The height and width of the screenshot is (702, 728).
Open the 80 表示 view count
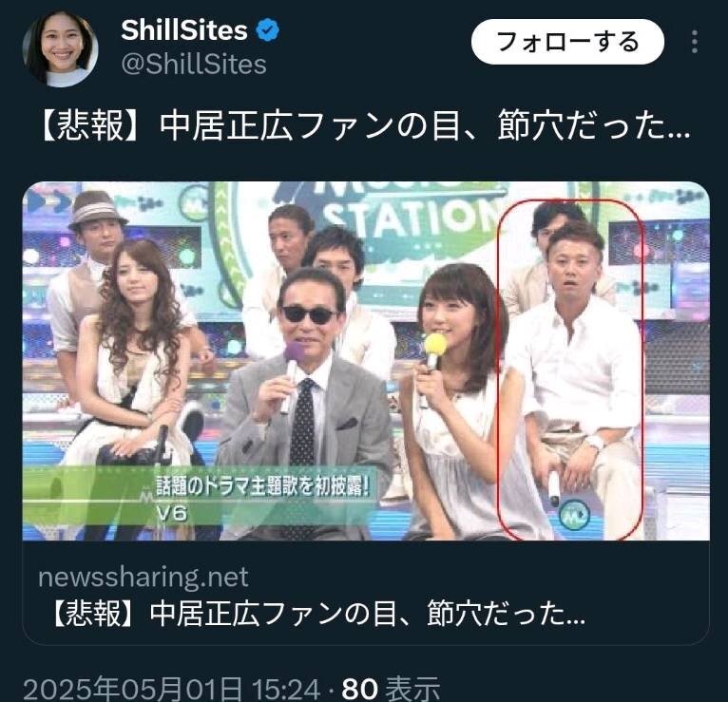(391, 689)
